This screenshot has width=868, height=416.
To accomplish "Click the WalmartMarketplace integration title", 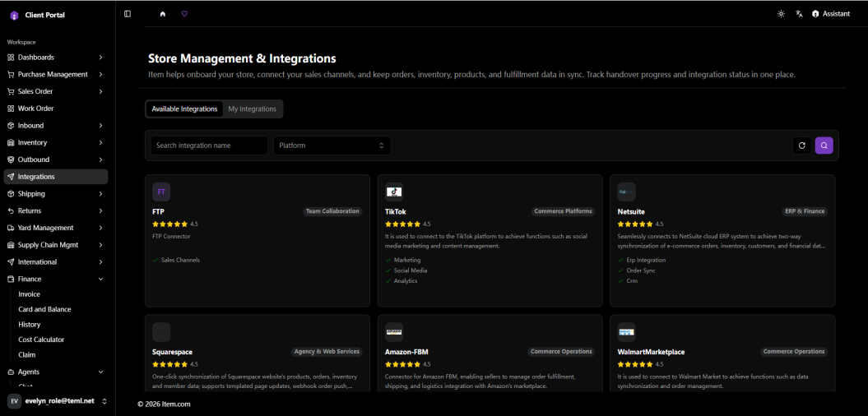I will 650,352.
